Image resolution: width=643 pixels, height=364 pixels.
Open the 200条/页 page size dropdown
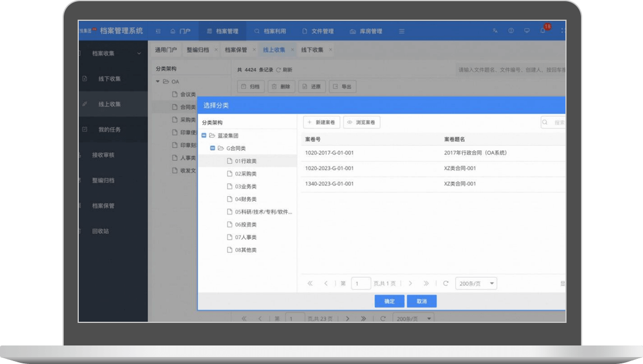[x=476, y=284]
